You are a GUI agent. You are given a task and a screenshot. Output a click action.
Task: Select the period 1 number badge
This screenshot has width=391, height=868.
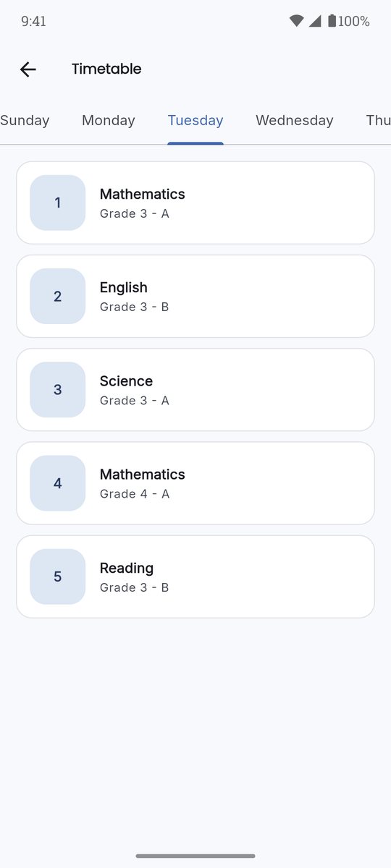point(58,203)
